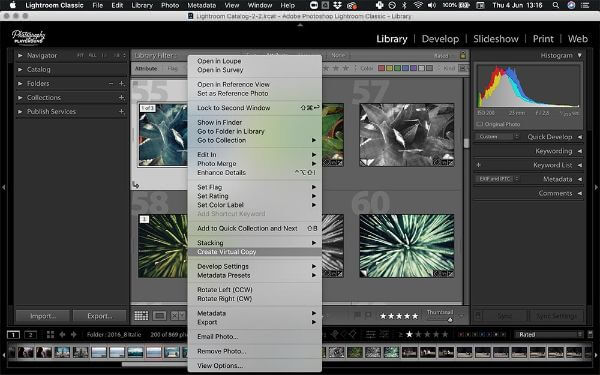Click the Wi-Fi status icon
Screen dimensions: 600x375
418,5
